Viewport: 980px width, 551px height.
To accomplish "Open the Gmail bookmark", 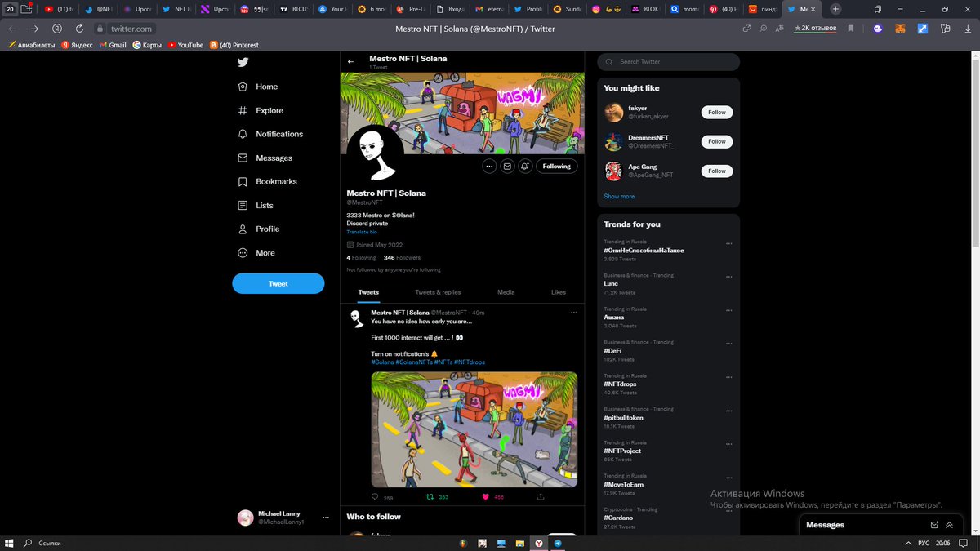I will click(x=113, y=45).
